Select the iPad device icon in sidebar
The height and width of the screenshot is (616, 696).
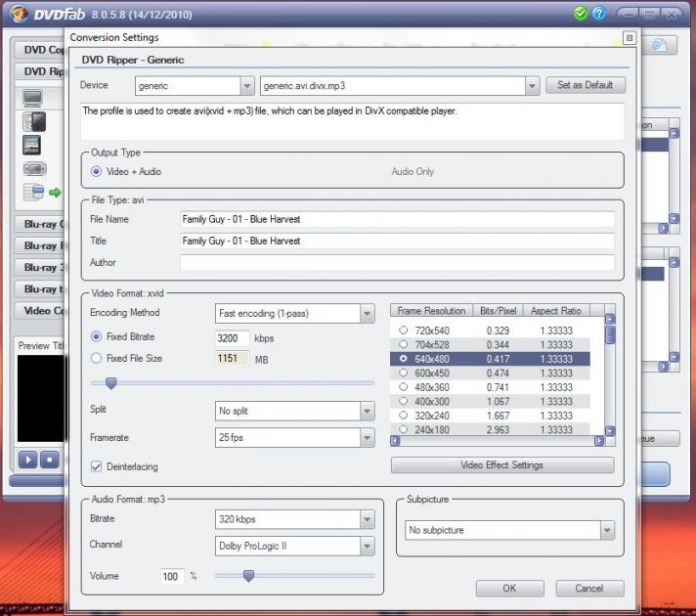coord(32,146)
